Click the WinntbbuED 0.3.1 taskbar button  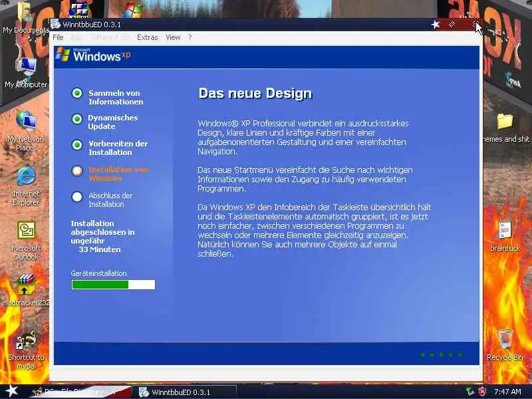184,392
